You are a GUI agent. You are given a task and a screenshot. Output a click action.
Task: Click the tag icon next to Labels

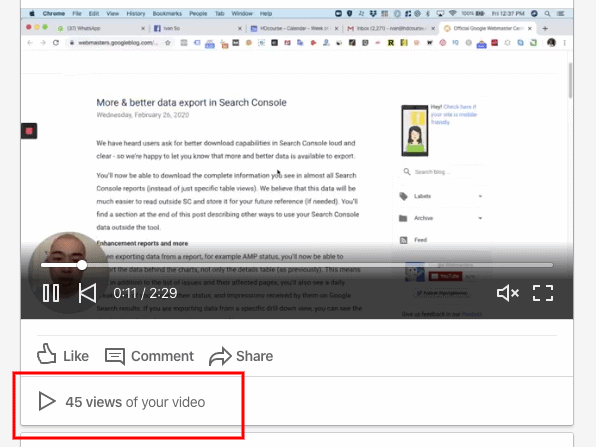(x=403, y=196)
